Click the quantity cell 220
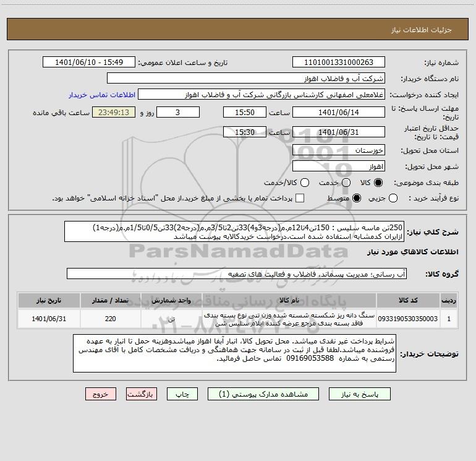 tap(110, 319)
